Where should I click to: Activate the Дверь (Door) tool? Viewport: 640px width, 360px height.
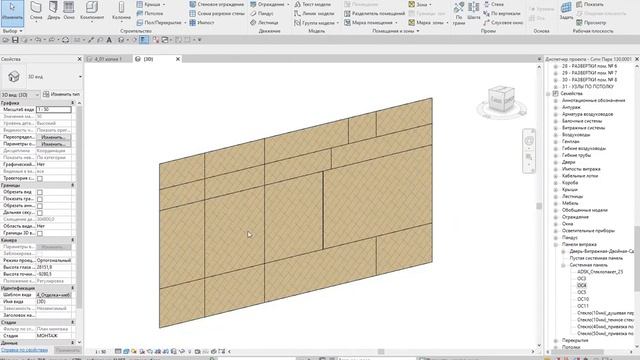[53, 11]
